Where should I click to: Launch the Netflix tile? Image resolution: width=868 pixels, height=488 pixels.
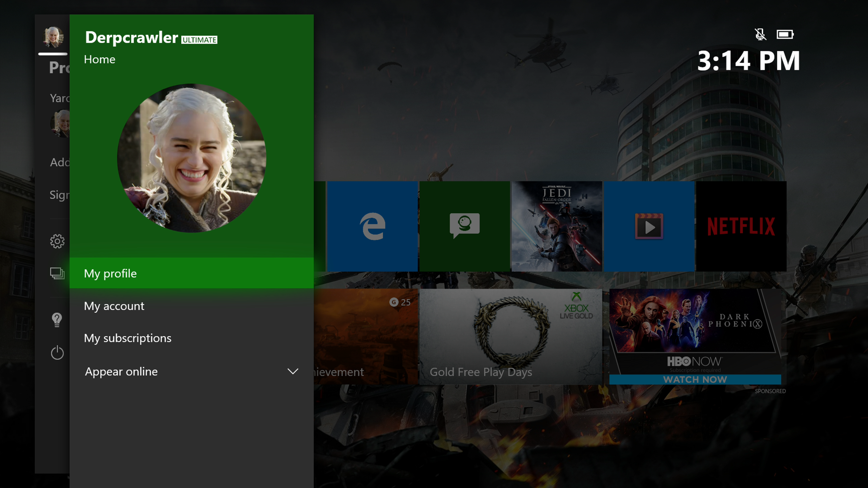[741, 226]
